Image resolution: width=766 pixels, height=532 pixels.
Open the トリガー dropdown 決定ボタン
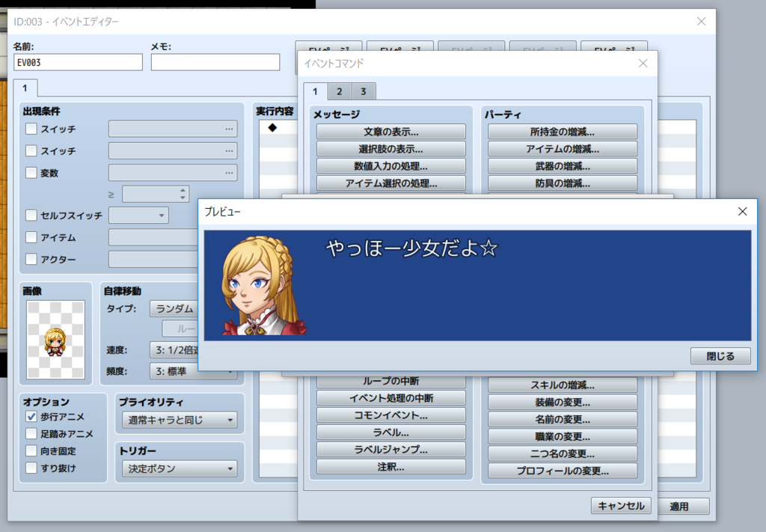coord(180,468)
